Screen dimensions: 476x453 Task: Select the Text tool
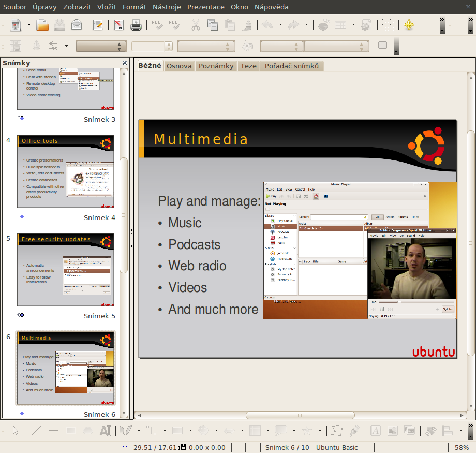tap(105, 431)
